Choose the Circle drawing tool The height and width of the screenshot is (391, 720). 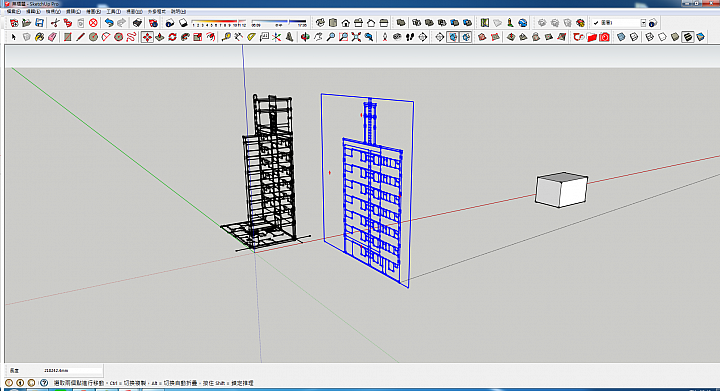pyautogui.click(x=93, y=37)
